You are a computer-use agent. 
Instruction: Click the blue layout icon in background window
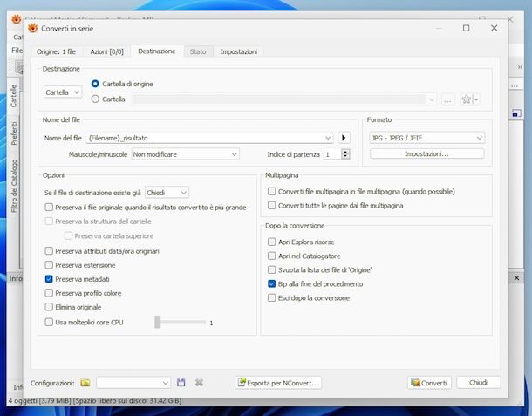coord(516,113)
